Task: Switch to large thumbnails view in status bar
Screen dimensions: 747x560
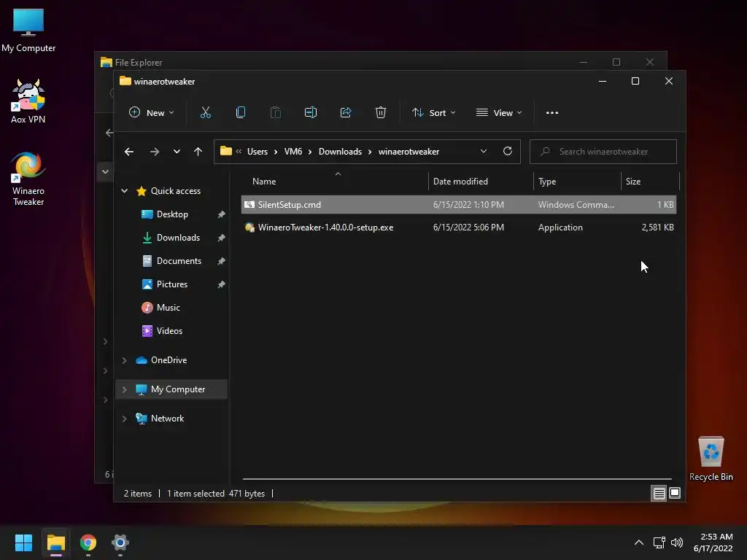Action: tap(675, 494)
